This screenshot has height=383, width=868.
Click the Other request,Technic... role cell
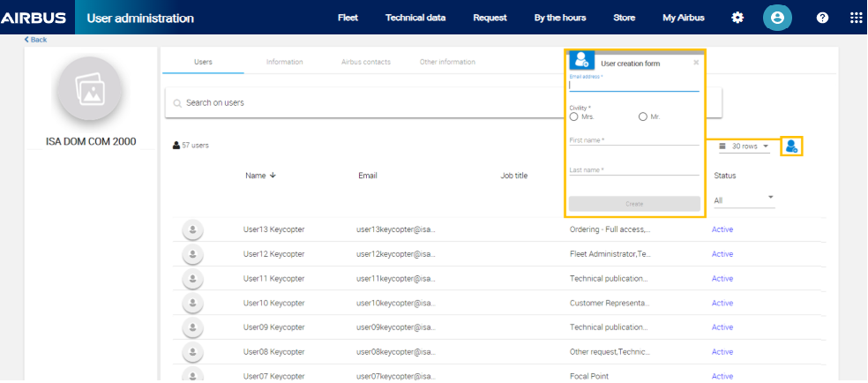pyautogui.click(x=610, y=351)
